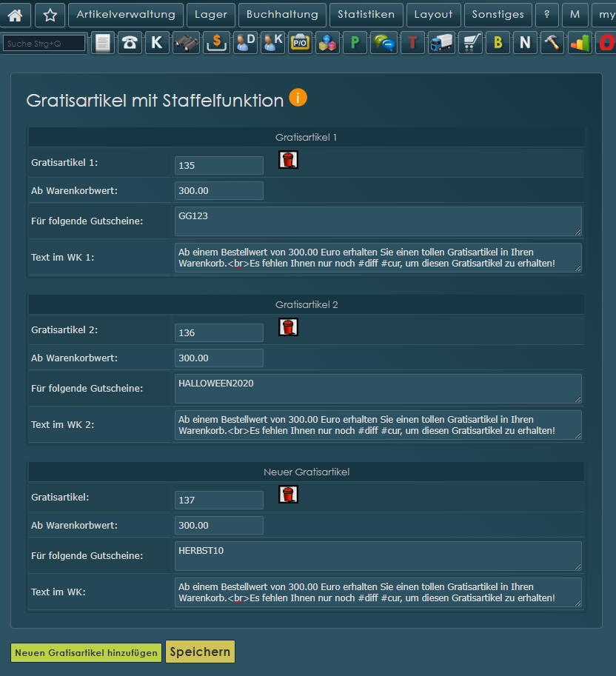Edit Ab Warenkorbwert field of Gratisartikel 2
This screenshot has width=616, height=676.
[219, 358]
